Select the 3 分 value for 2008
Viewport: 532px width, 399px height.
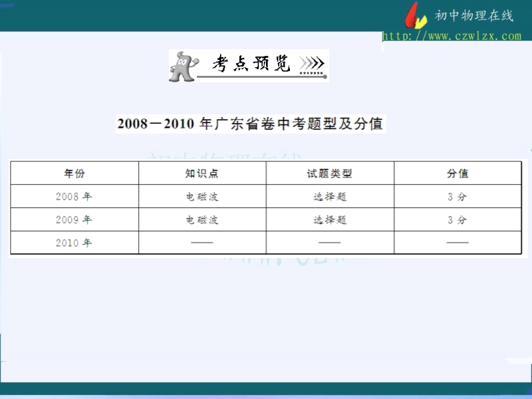(458, 197)
